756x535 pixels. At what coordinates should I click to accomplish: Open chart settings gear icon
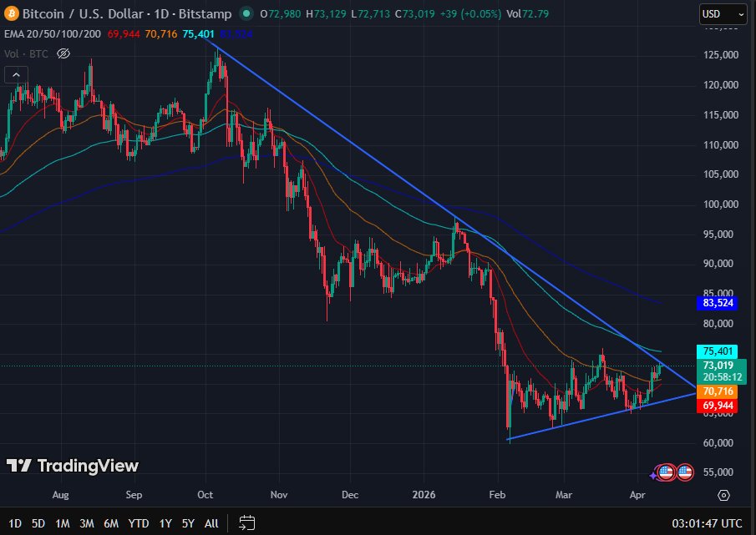click(723, 495)
